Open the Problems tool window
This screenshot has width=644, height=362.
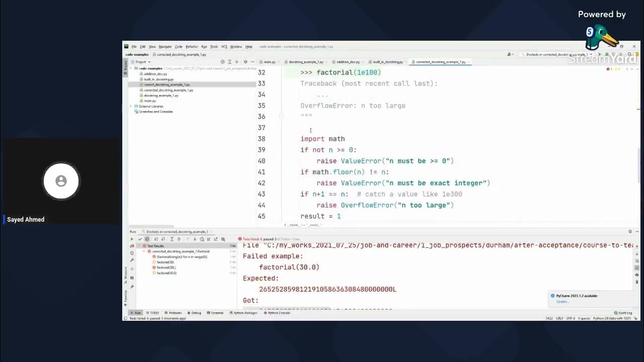(173, 313)
